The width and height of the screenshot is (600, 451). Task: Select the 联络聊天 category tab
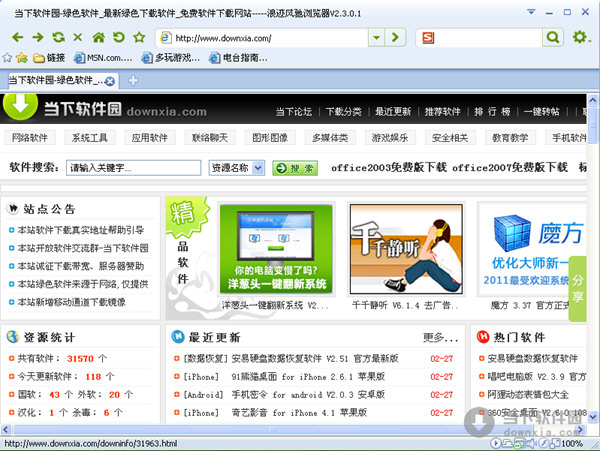click(210, 138)
